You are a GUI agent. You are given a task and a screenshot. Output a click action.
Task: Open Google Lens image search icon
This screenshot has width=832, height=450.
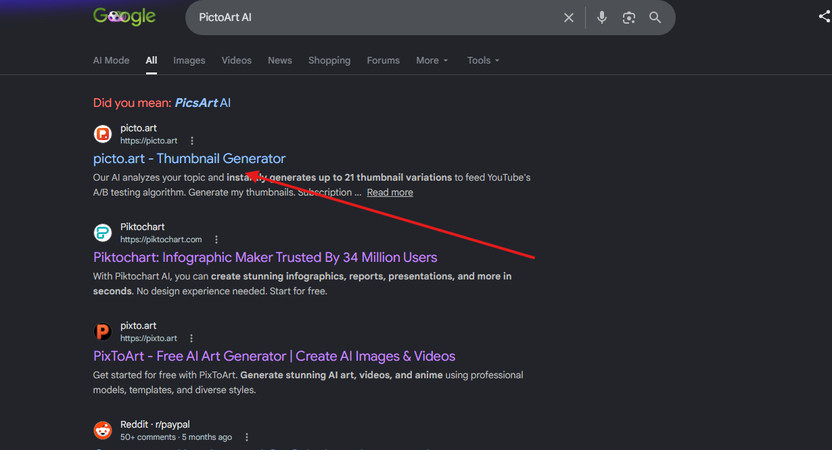pos(629,18)
